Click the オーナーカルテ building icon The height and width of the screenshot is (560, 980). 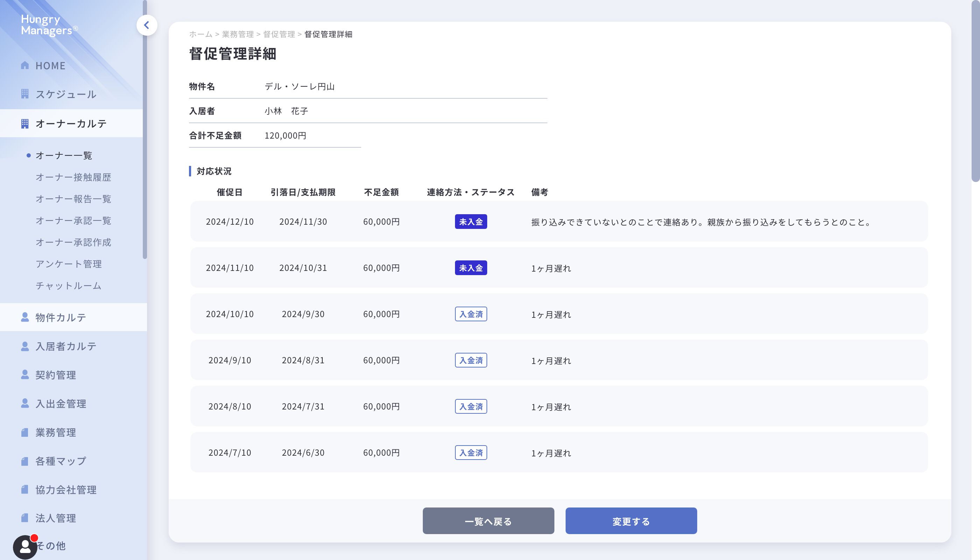tap(25, 124)
